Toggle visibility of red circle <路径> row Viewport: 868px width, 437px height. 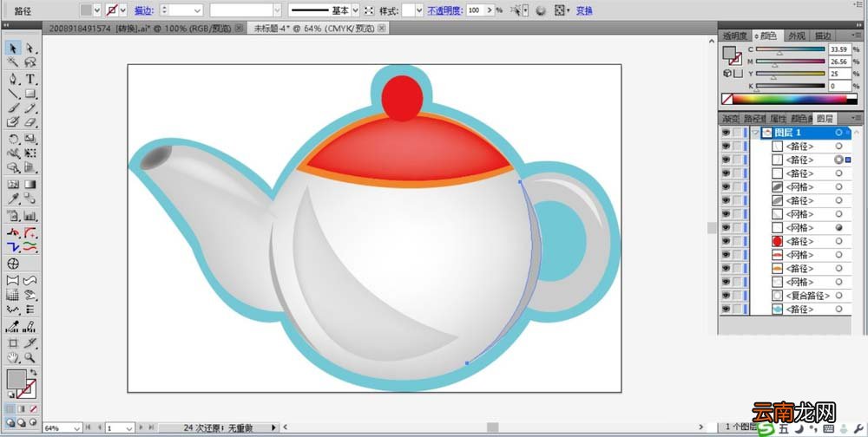pos(726,241)
